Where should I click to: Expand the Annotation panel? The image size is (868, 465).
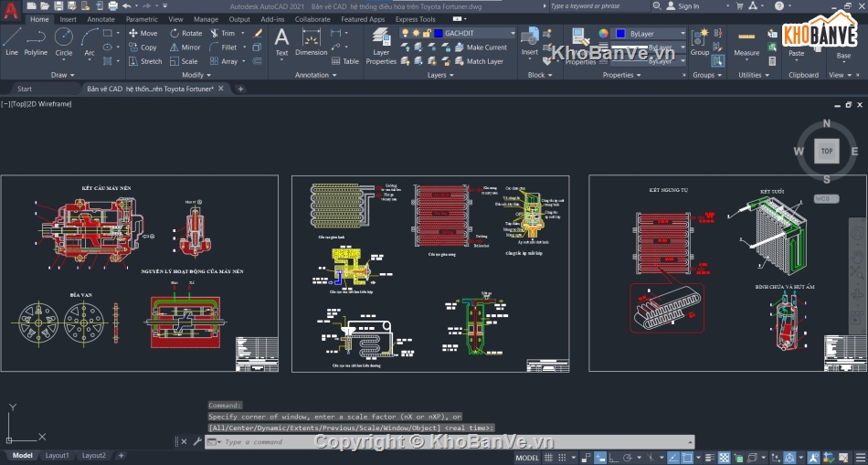pyautogui.click(x=315, y=75)
